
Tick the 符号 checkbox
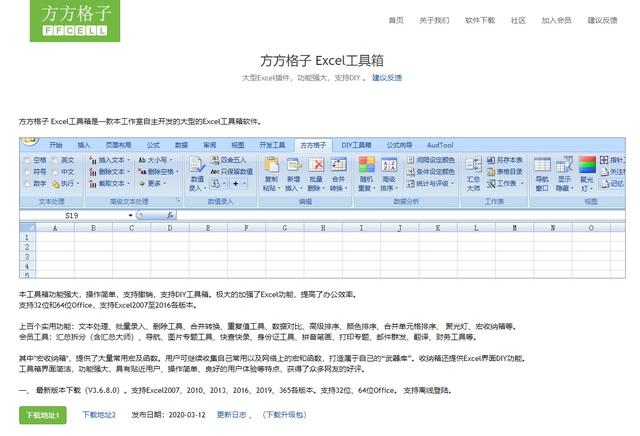(27, 172)
